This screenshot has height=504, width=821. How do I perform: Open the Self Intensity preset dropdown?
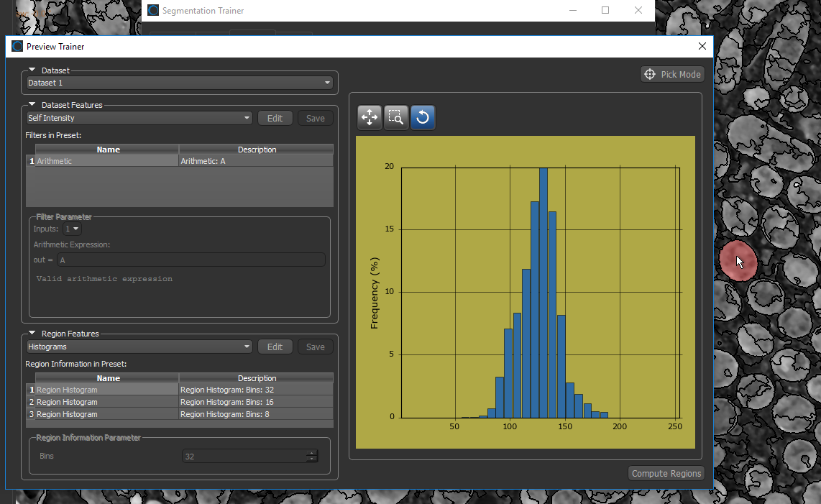coord(139,118)
